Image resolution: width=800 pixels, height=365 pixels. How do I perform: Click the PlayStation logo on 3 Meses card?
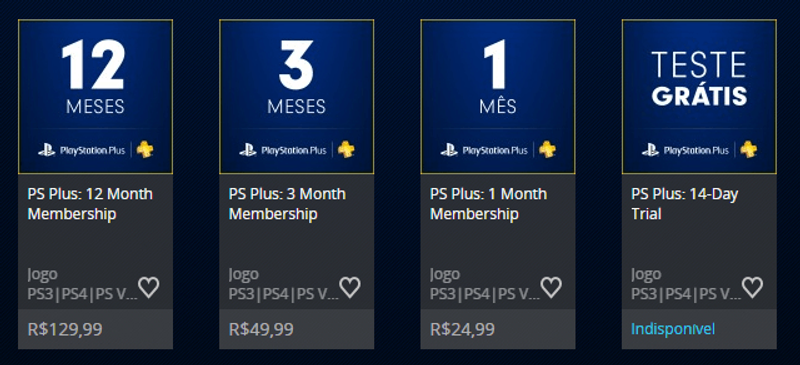pos(248,150)
